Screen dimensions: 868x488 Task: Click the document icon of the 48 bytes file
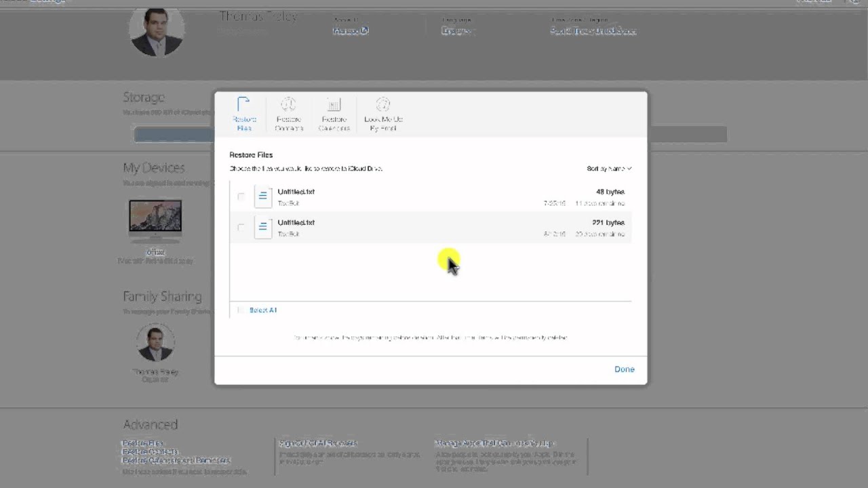click(263, 197)
